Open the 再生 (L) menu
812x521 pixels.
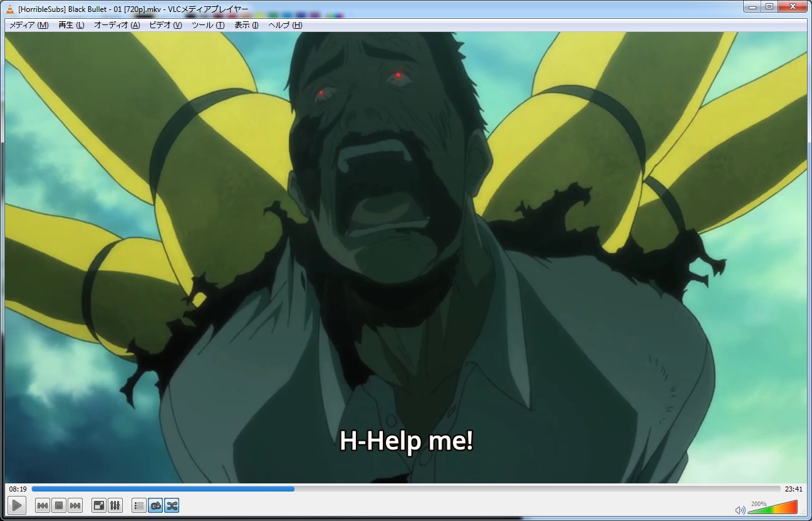click(71, 25)
